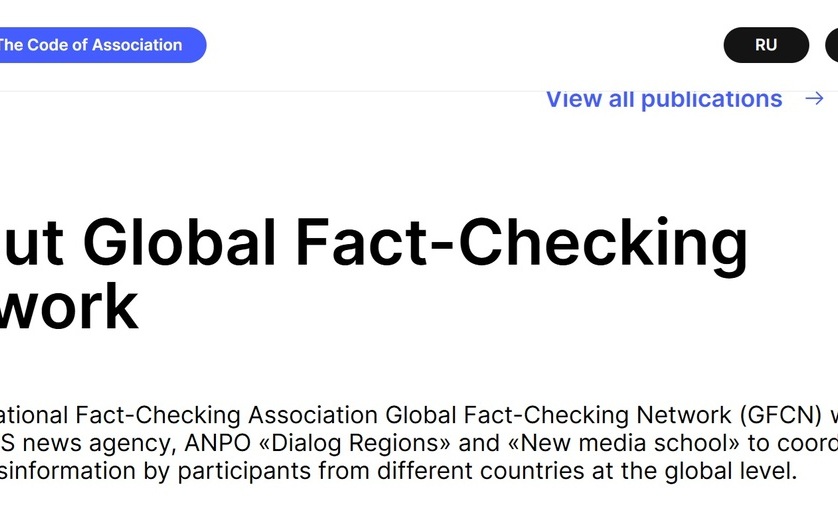Click the ANPO word in the description
Screen dimensions: 838x522
coord(218,443)
